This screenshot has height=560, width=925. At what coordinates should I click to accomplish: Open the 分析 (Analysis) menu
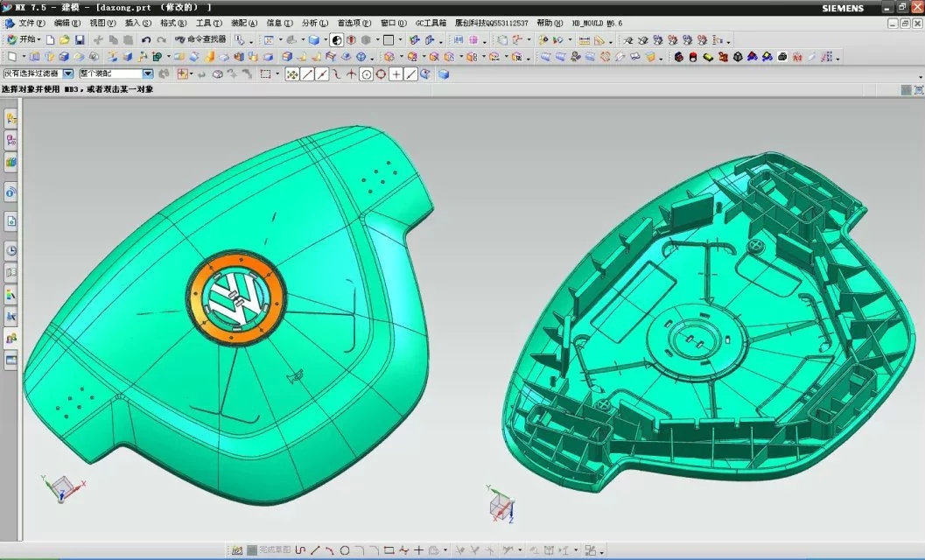pyautogui.click(x=315, y=23)
